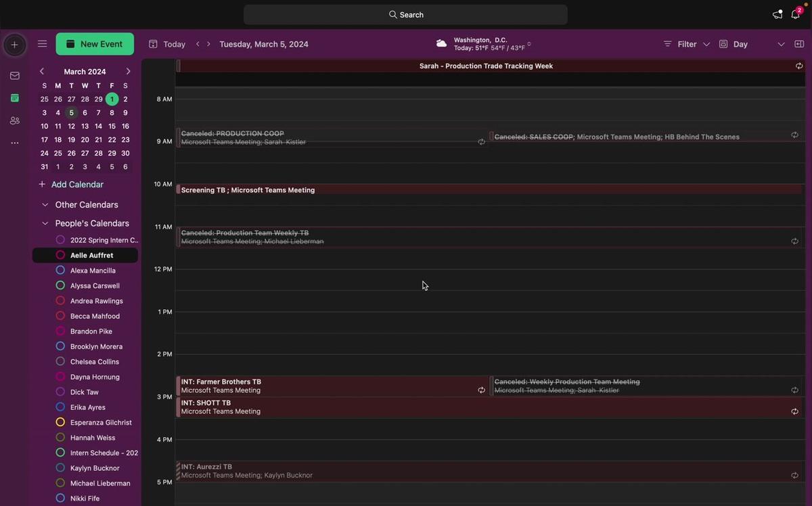Show Esperanza Gilchrist calendar
The height and width of the screenshot is (506, 812).
click(60, 423)
